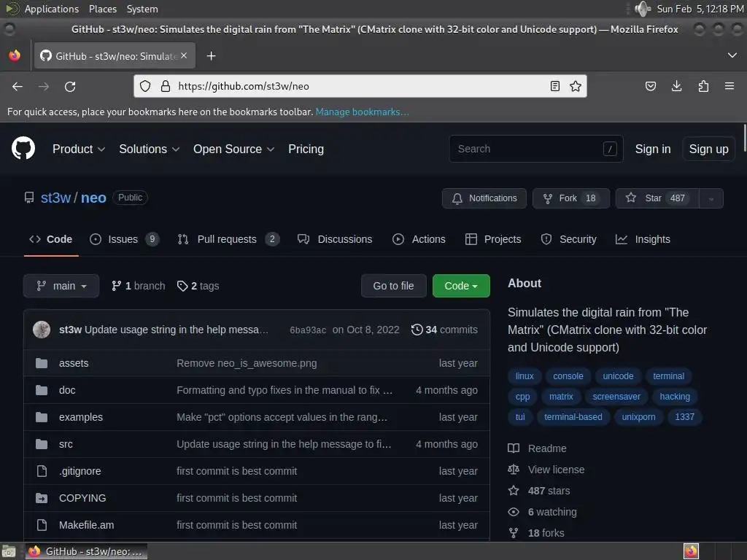Reload the page with the refresh icon
Image resolution: width=747 pixels, height=560 pixels.
70,86
